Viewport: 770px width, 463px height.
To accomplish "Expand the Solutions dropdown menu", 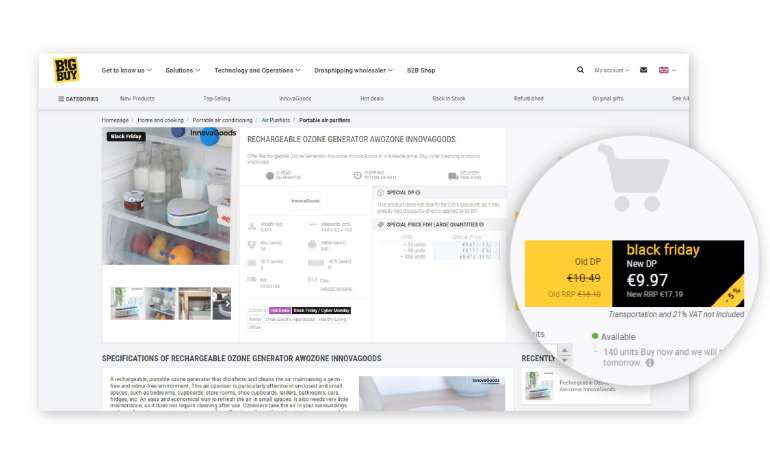I will coord(182,71).
